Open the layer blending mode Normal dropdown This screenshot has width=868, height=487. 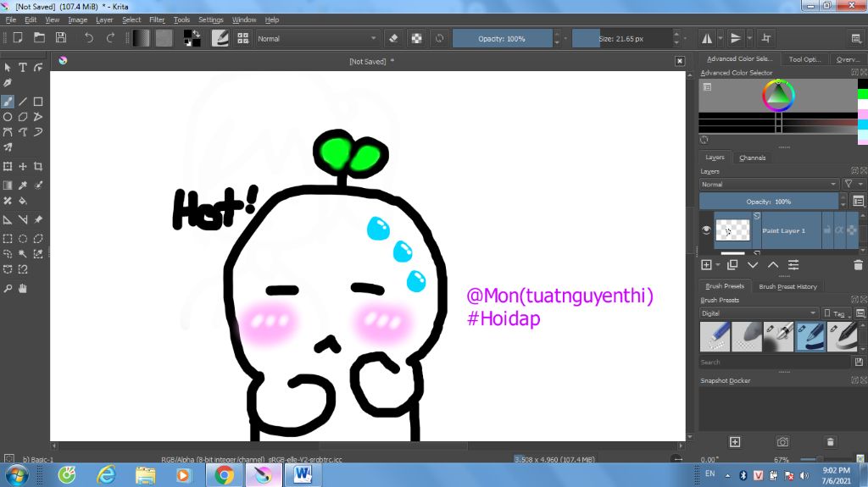click(x=769, y=185)
